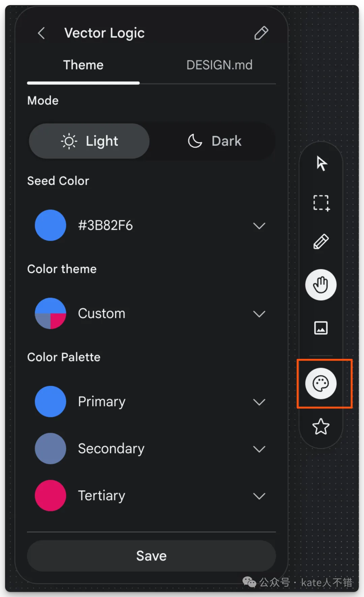Save the theme settings

pyautogui.click(x=151, y=556)
